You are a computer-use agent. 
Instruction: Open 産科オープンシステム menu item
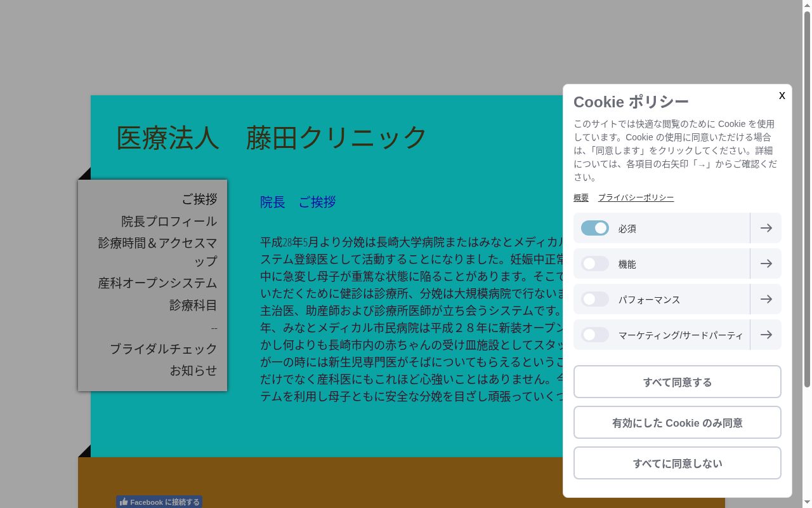(x=157, y=283)
